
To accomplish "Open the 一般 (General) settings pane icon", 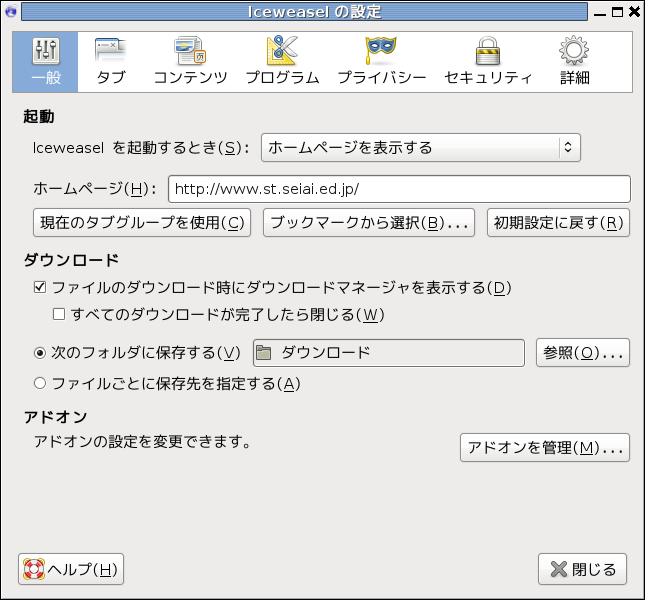I will [x=46, y=62].
